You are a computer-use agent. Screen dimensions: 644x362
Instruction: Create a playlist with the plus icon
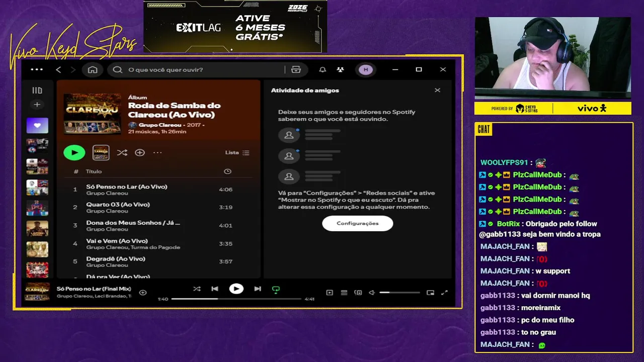(37, 105)
